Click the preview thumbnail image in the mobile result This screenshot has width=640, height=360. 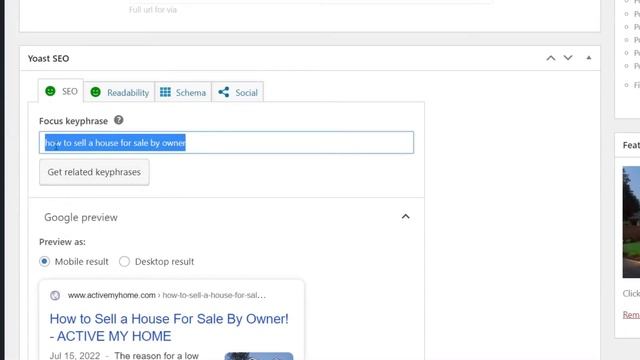(259, 356)
